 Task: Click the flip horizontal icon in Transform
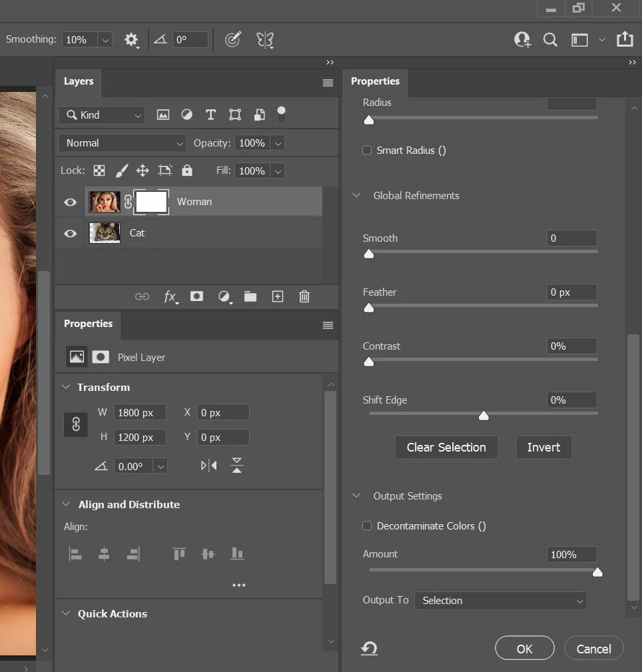tap(208, 466)
